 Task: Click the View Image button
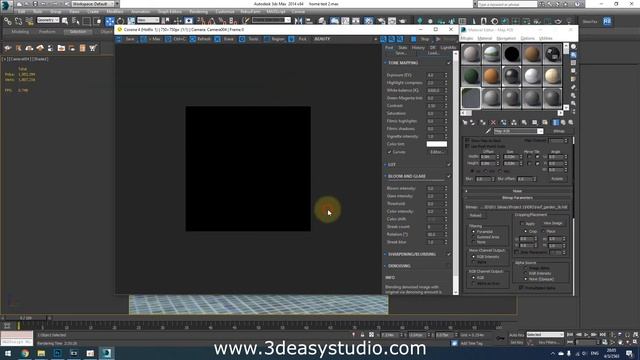click(x=553, y=223)
